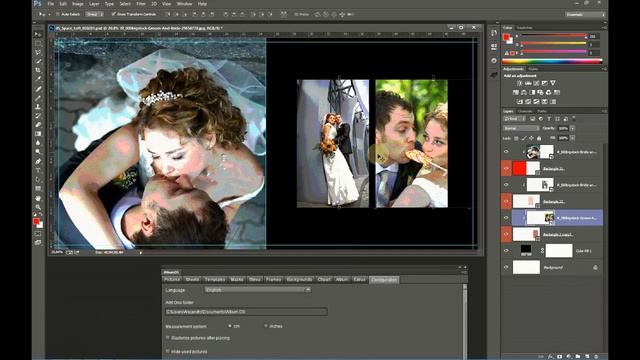
Task: Switch to the Channels tab
Action: (525, 111)
